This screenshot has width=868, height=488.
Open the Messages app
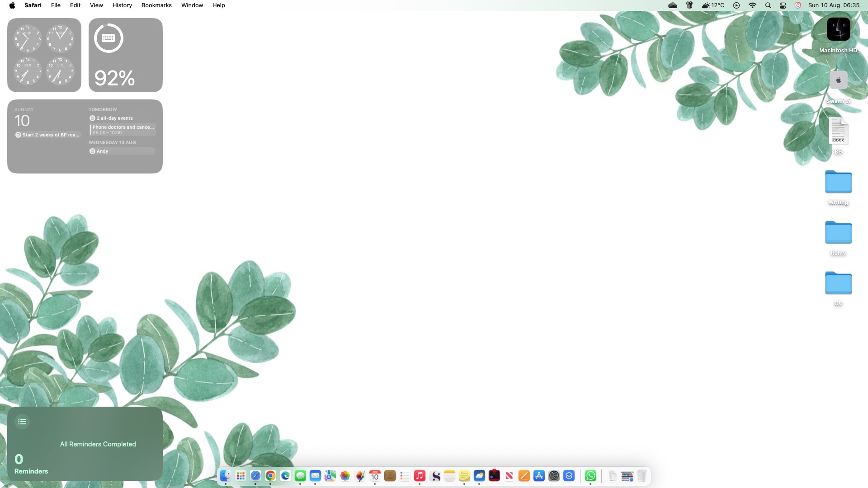pos(300,476)
